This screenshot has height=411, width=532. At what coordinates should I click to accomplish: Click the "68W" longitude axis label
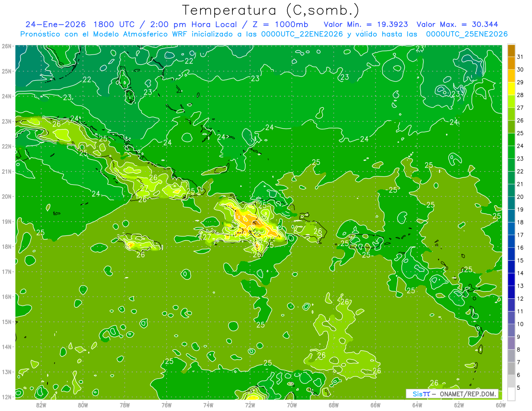(x=333, y=404)
